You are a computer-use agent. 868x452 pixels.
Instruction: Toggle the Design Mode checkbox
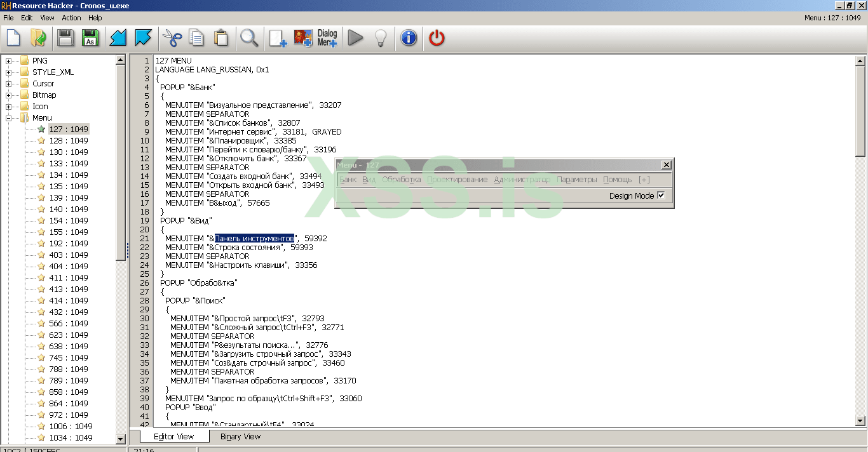pyautogui.click(x=661, y=196)
